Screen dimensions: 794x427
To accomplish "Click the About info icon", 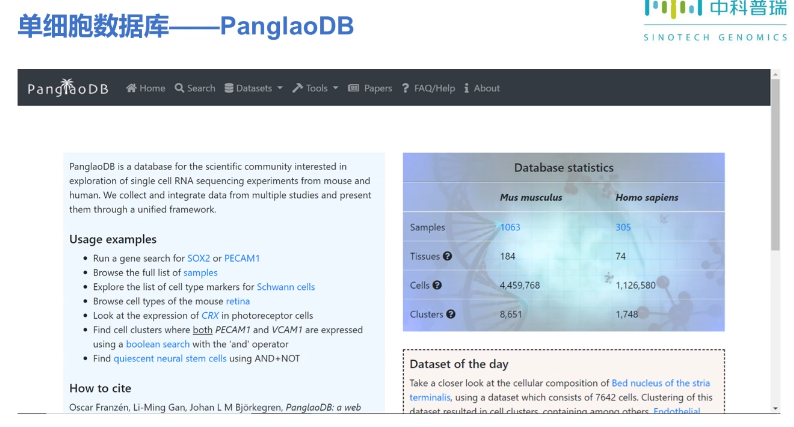I will pos(466,88).
